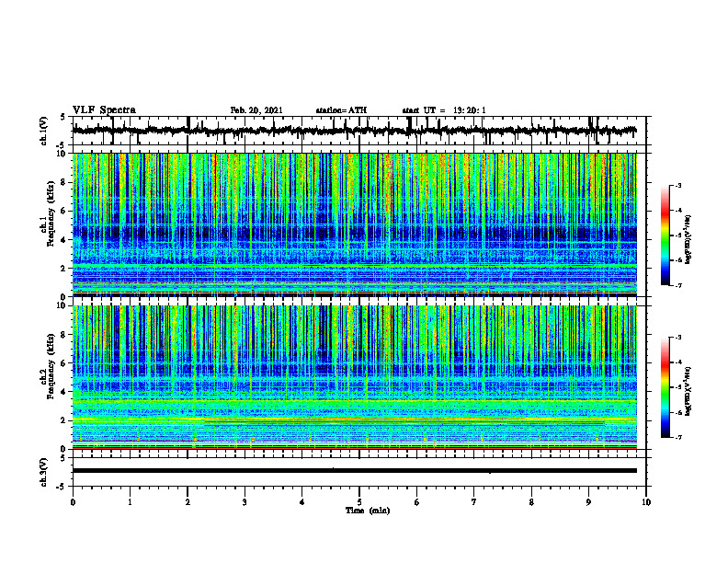The height and width of the screenshot is (563, 728).
Task: Click the time axis tick label "2"
Action: [x=188, y=502]
